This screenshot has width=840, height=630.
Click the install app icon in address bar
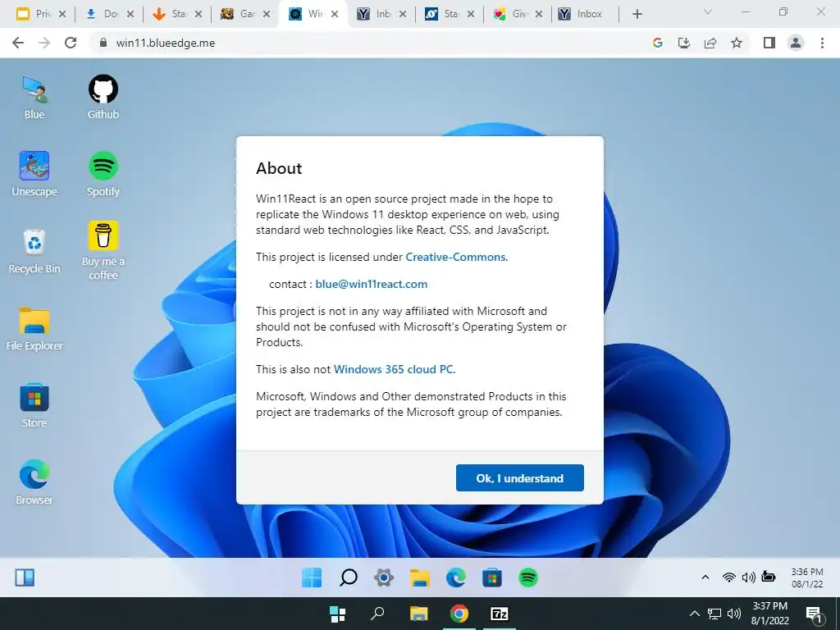[684, 43]
